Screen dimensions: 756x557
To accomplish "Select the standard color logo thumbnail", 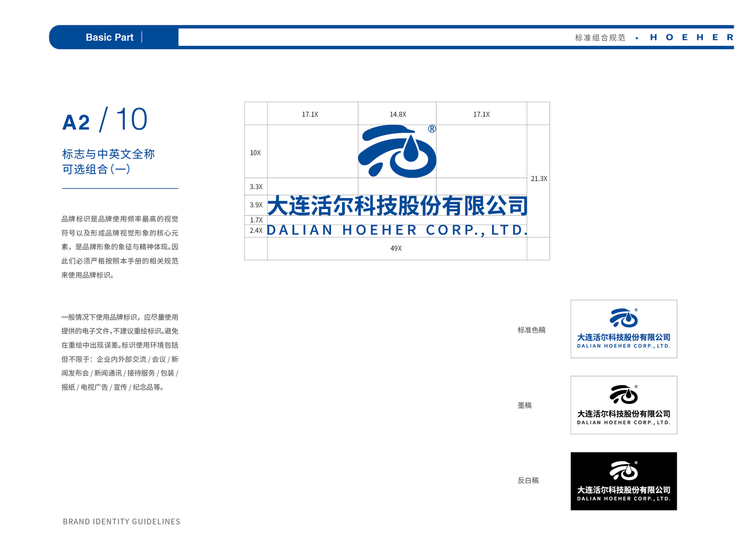I will [624, 329].
